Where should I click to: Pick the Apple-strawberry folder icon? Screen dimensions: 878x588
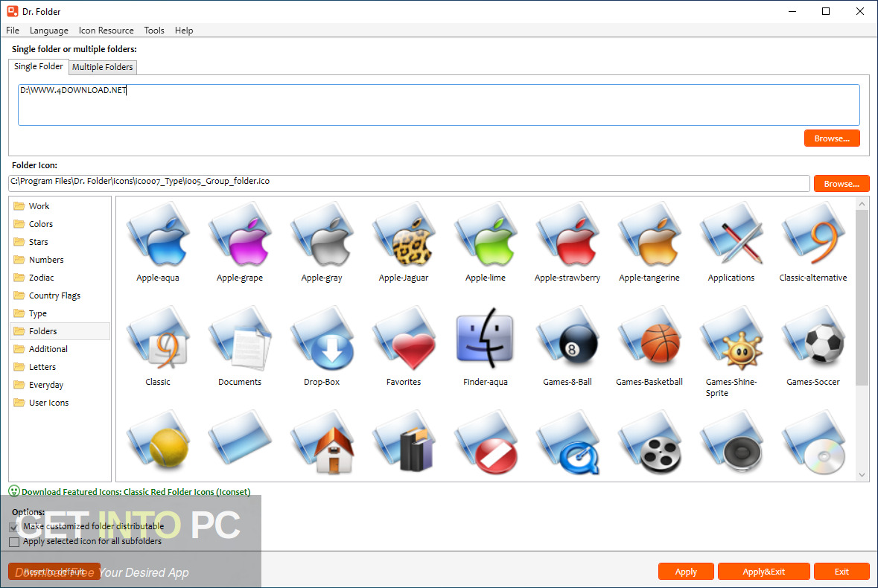click(567, 235)
